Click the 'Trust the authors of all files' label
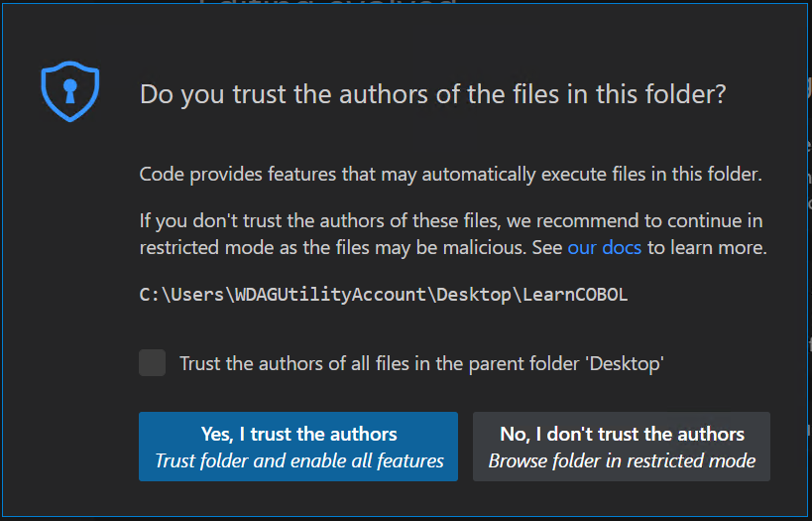Screen dimensions: 812x521 [x=421, y=364]
